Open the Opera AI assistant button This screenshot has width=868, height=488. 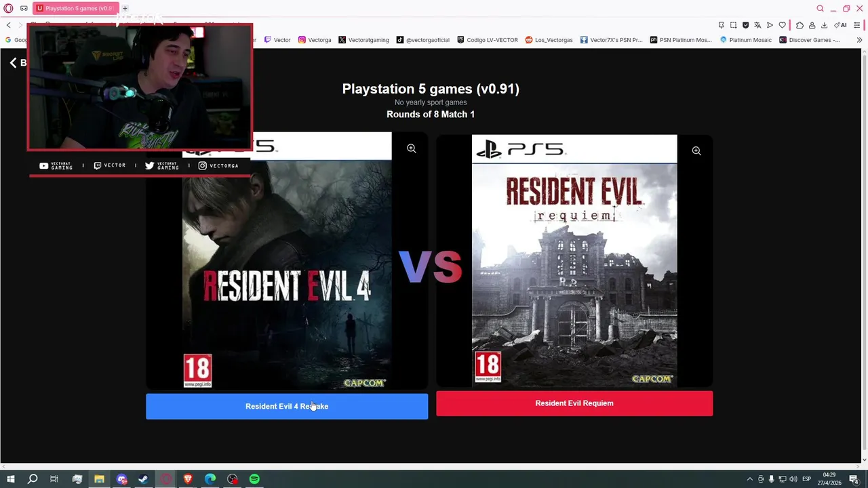pos(841,25)
